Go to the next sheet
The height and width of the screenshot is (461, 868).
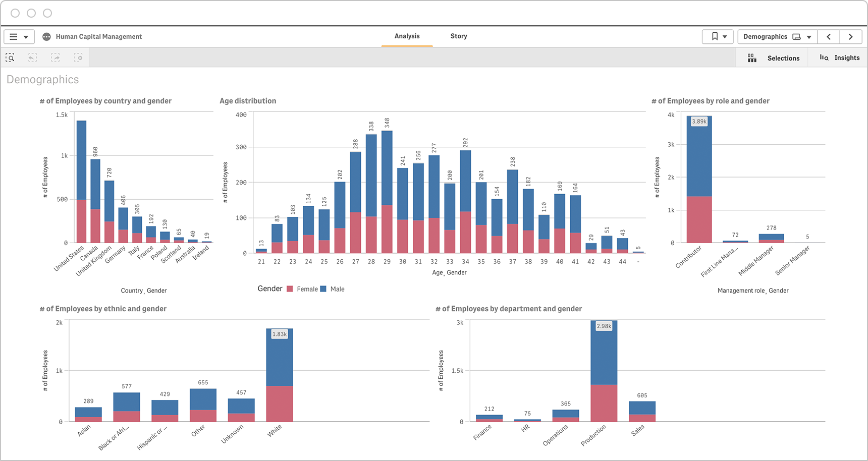[851, 37]
